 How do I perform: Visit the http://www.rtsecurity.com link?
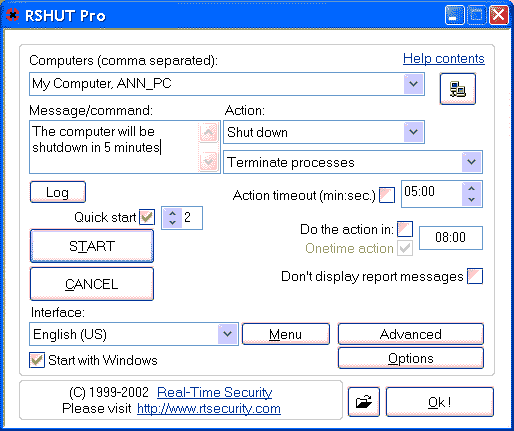209,409
